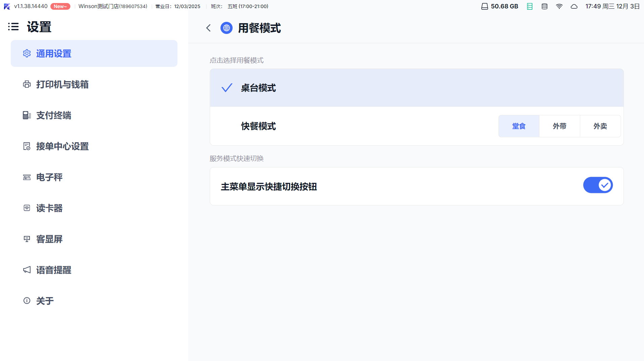Open 打印机与钱箱 settings
Screen dimensions: 644x361
tap(63, 84)
